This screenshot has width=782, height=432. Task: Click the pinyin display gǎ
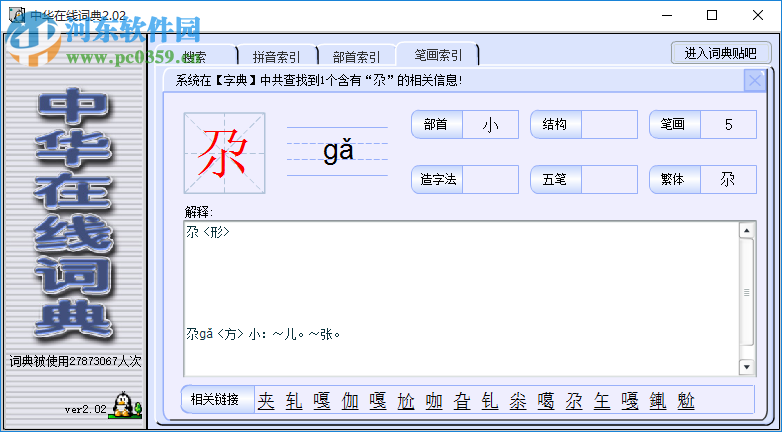[x=338, y=151]
